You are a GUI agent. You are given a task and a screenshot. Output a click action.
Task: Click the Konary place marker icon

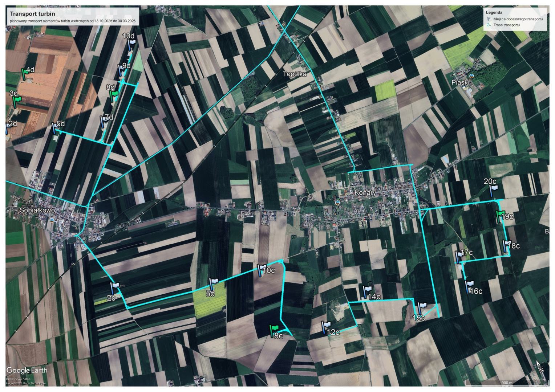pyautogui.click(x=338, y=202)
